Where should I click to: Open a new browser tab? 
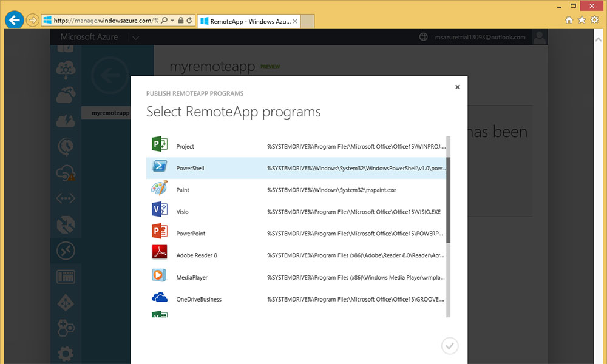307,21
